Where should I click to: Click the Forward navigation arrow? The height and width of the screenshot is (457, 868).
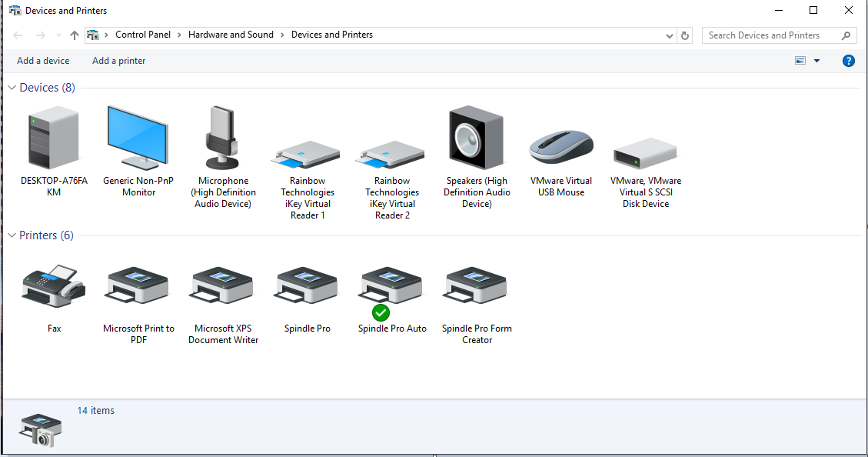coord(41,35)
